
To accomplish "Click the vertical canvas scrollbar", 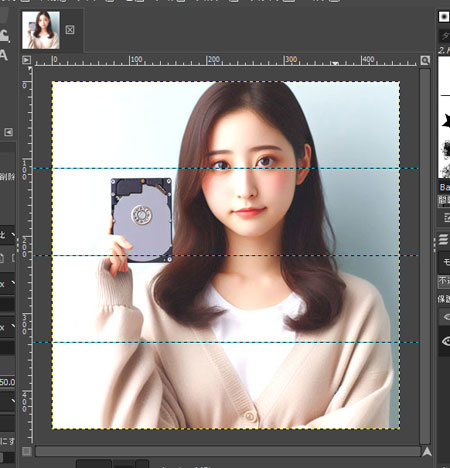I will pyautogui.click(x=425, y=256).
